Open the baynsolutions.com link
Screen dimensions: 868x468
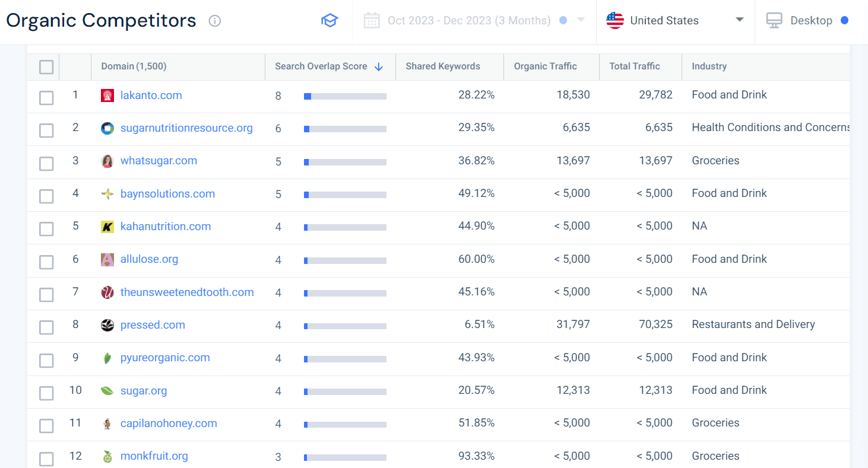coord(167,194)
